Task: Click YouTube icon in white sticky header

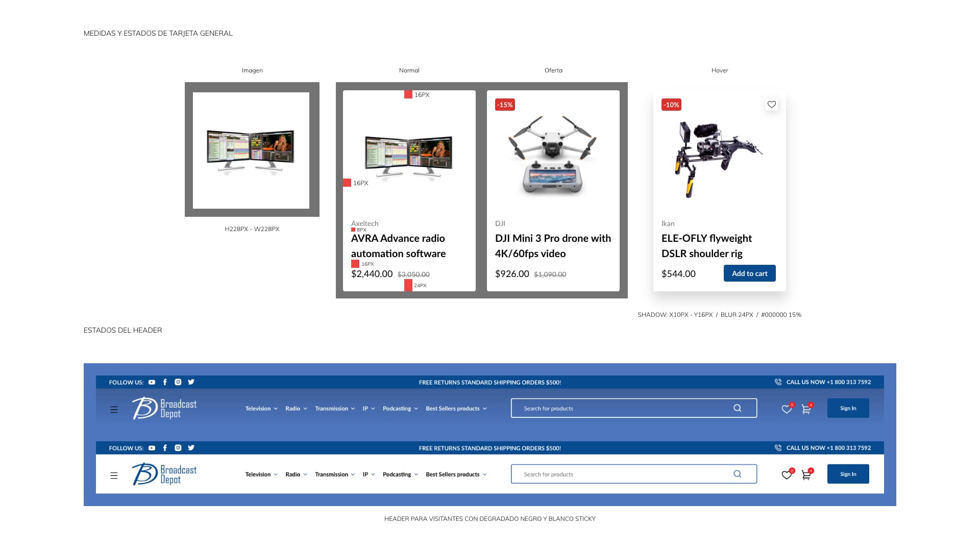Action: coord(152,448)
